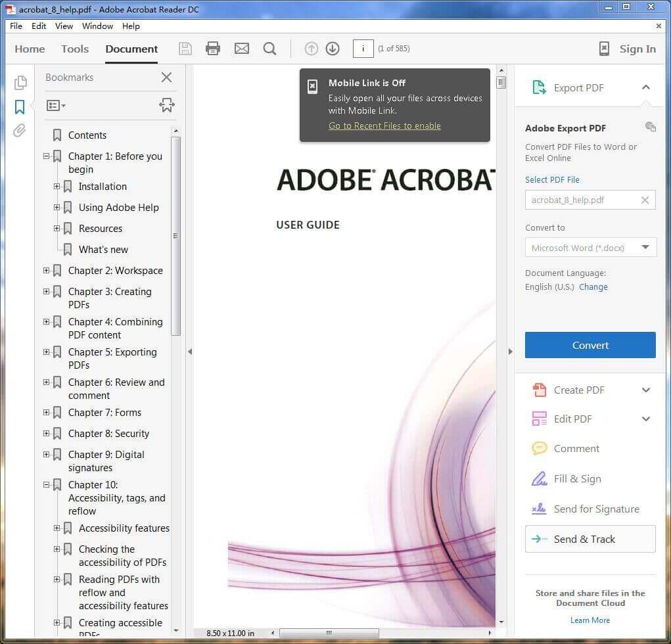Switch to the Tools tab
Image resolution: width=671 pixels, height=644 pixels.
[75, 49]
